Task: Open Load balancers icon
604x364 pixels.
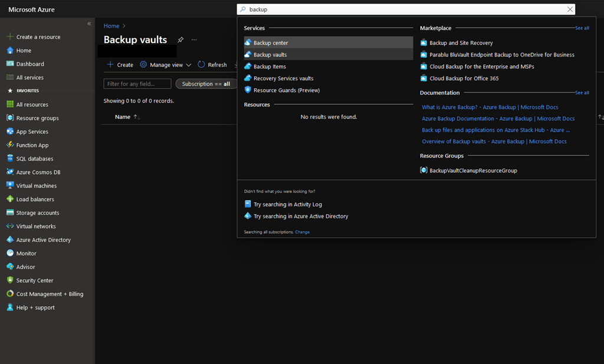Action: tap(10, 199)
